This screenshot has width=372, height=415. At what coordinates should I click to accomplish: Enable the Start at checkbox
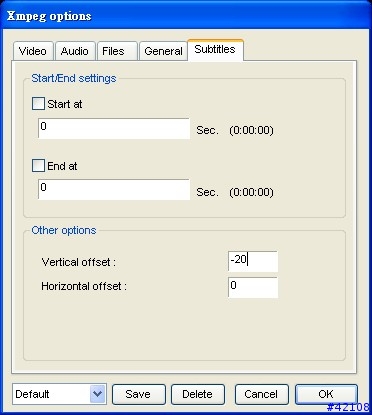38,104
